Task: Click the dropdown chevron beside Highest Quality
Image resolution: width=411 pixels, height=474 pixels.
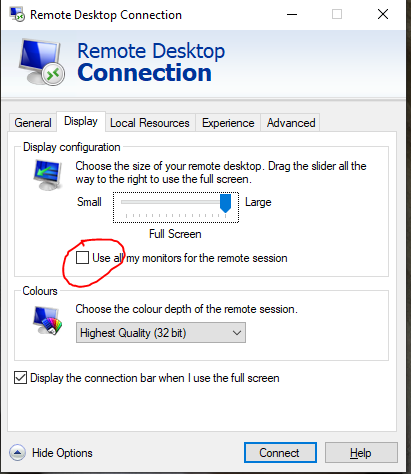Action: click(237, 333)
